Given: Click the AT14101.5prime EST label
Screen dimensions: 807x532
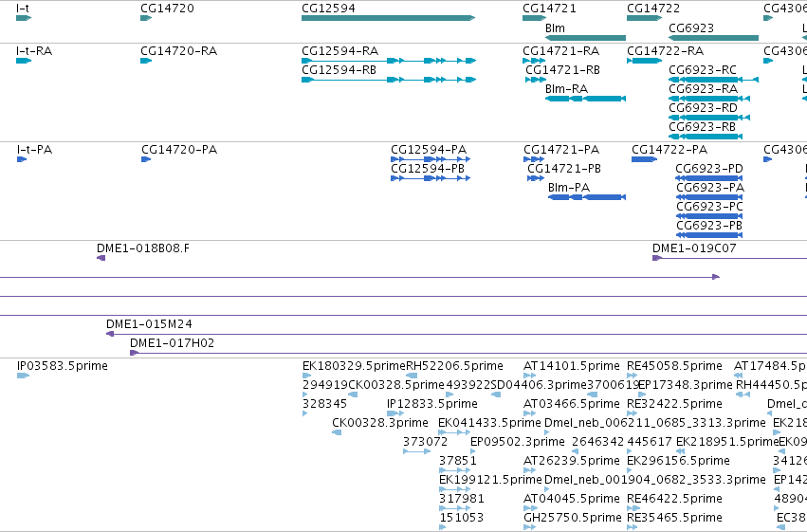Looking at the screenshot, I should (x=572, y=366).
